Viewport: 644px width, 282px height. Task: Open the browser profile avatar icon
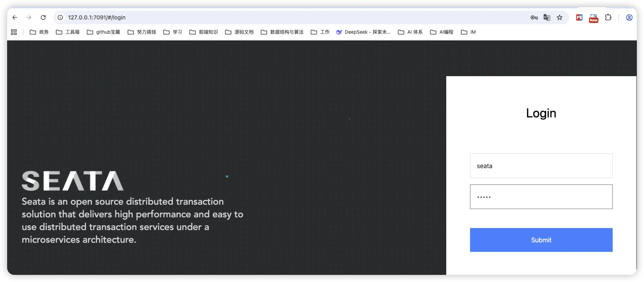pos(629,17)
